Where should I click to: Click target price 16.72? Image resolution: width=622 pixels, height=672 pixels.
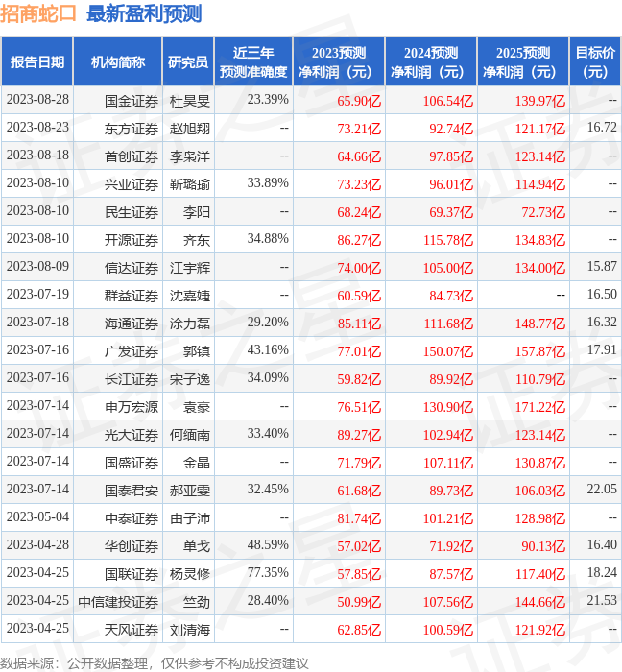click(x=602, y=128)
